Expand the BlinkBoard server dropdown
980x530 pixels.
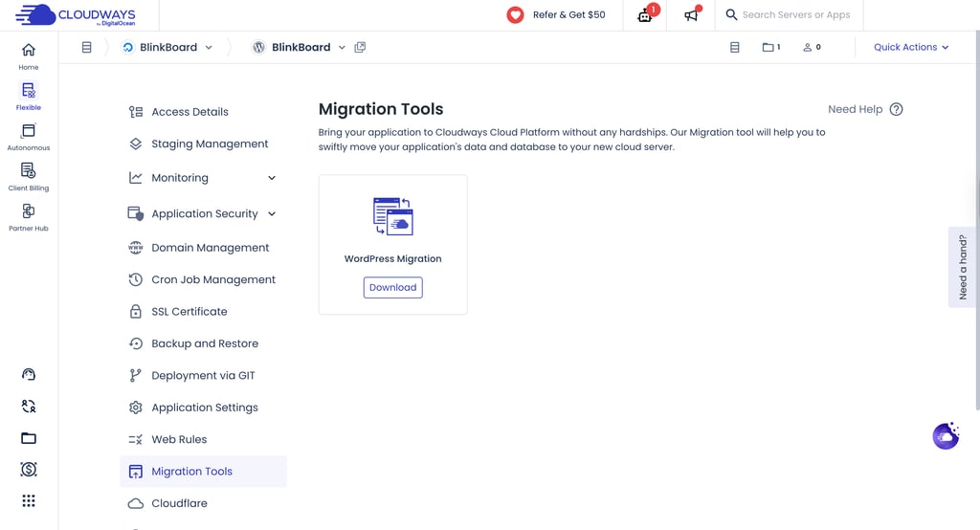click(209, 48)
